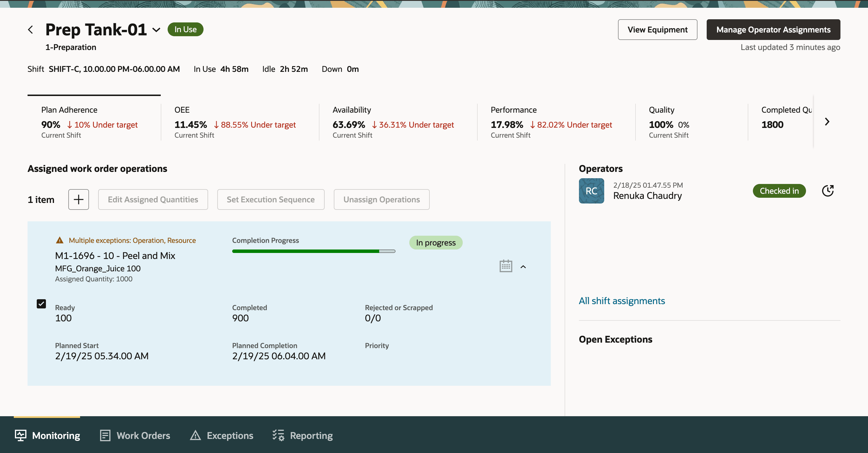Click the Unassign Operations button
The height and width of the screenshot is (453, 868).
coord(381,199)
